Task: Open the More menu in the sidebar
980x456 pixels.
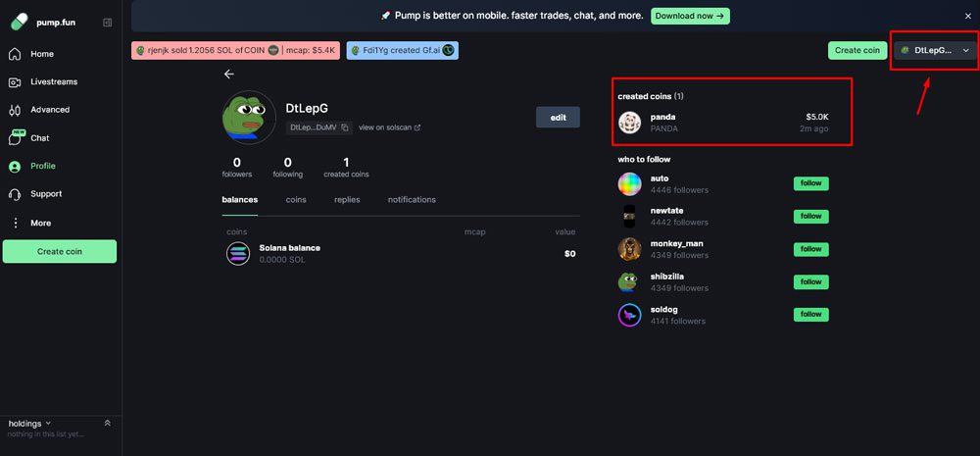Action: (x=39, y=223)
